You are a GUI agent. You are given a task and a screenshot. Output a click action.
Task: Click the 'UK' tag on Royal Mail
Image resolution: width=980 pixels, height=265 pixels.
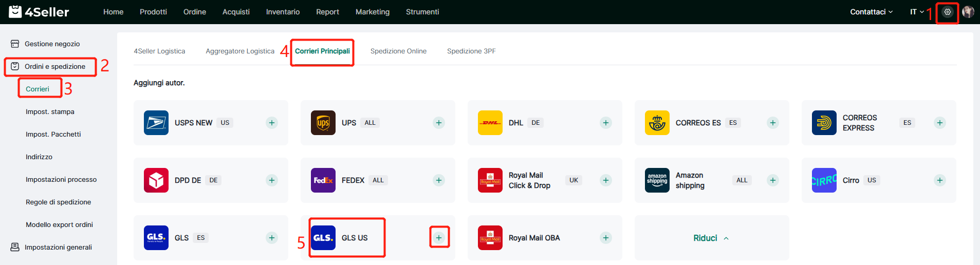[574, 180]
